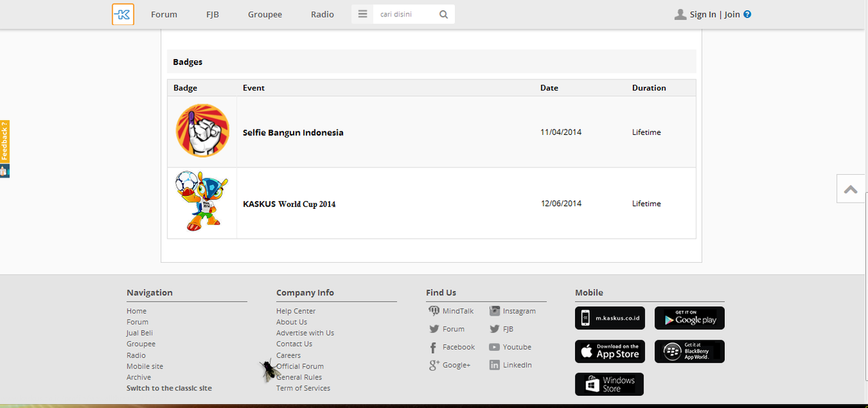Viewport: 868px width, 408px height.
Task: Click the Lifetime duration for KASKUS World Cup
Action: tap(646, 203)
